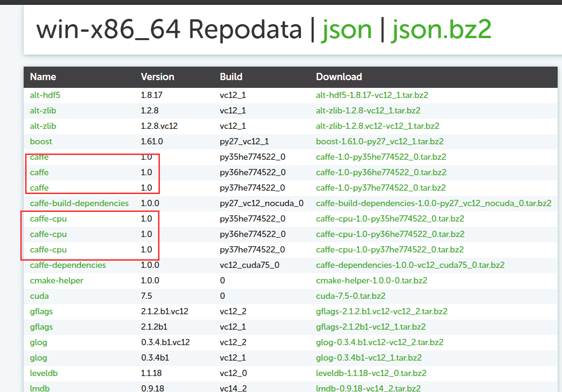Open caffe-cpu name link in py37he774522_0 row
562x392 pixels.
pyautogui.click(x=48, y=250)
